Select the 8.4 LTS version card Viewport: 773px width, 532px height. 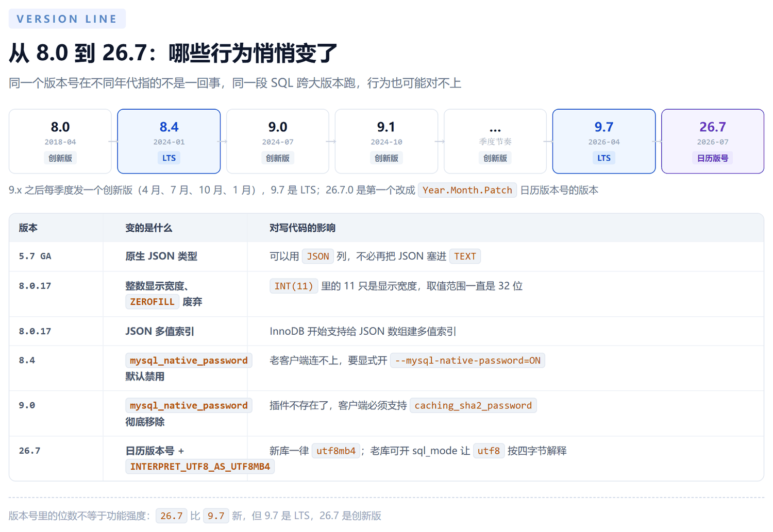point(169,141)
